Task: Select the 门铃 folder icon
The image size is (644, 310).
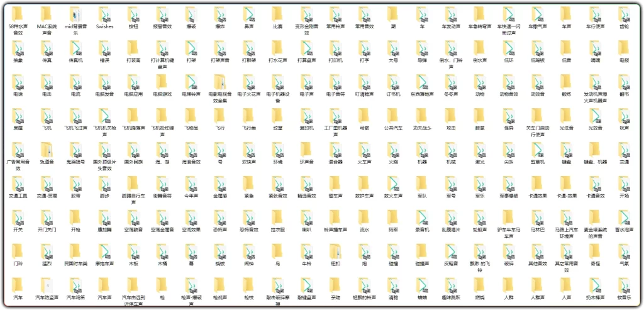Action: click(x=18, y=252)
